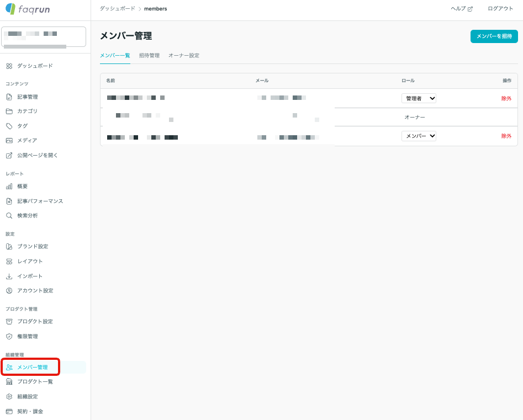Viewport: 523px width, 420px height.
Task: Open the 組織設定 gear icon
Action: pos(9,397)
